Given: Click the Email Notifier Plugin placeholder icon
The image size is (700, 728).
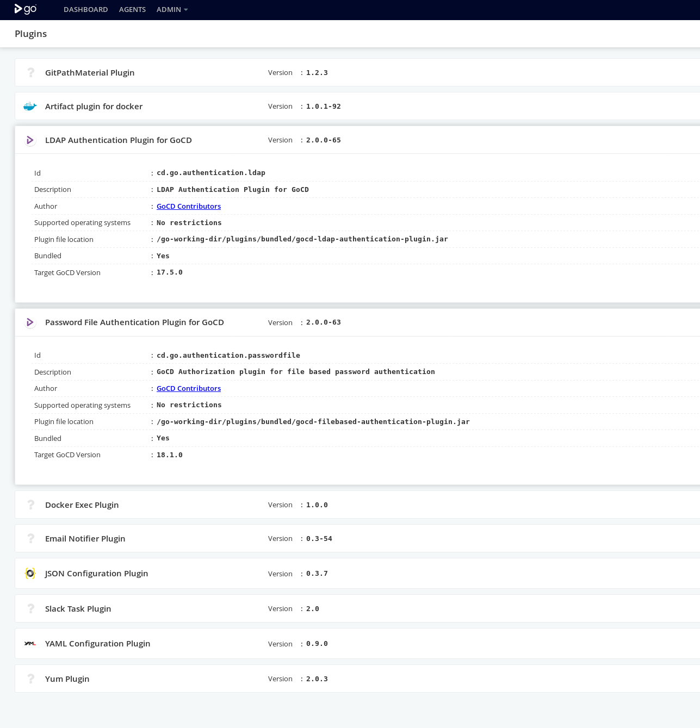Looking at the screenshot, I should [30, 538].
